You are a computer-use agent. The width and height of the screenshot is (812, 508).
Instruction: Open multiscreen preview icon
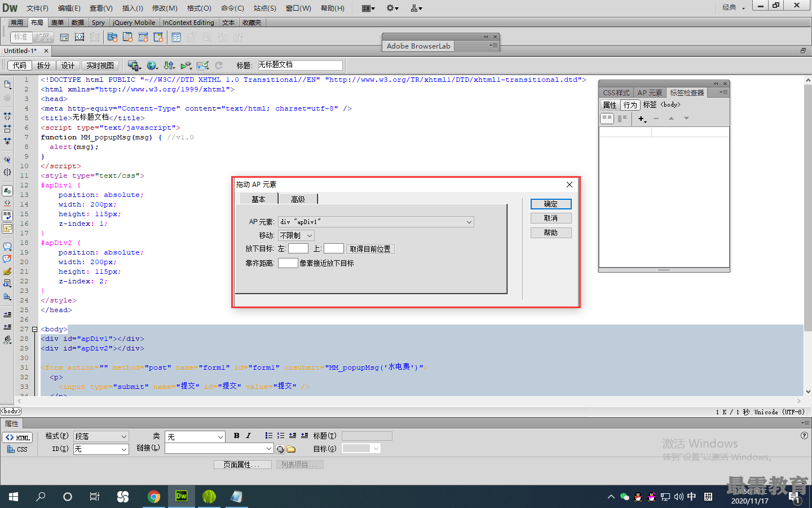point(134,65)
